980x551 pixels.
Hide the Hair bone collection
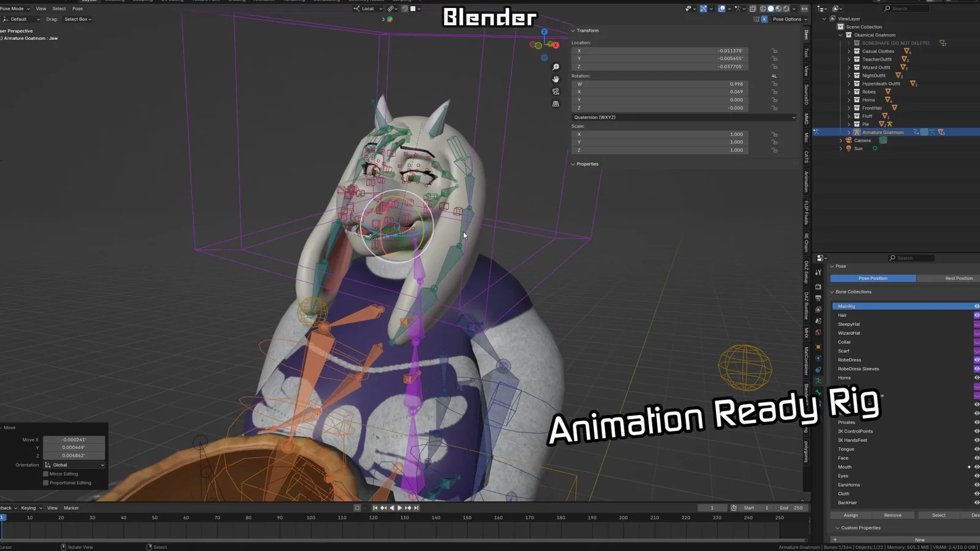(977, 315)
